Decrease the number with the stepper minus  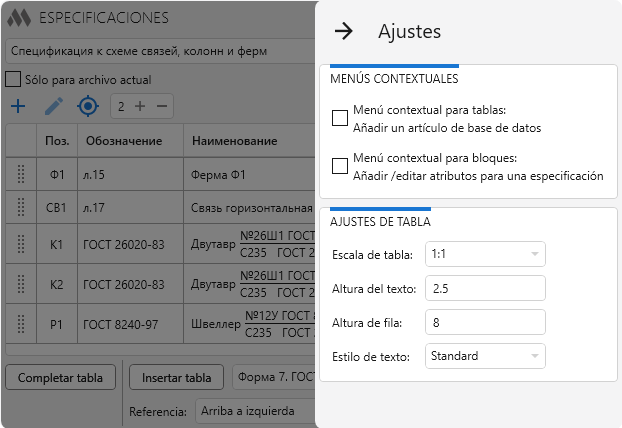[x=162, y=106]
